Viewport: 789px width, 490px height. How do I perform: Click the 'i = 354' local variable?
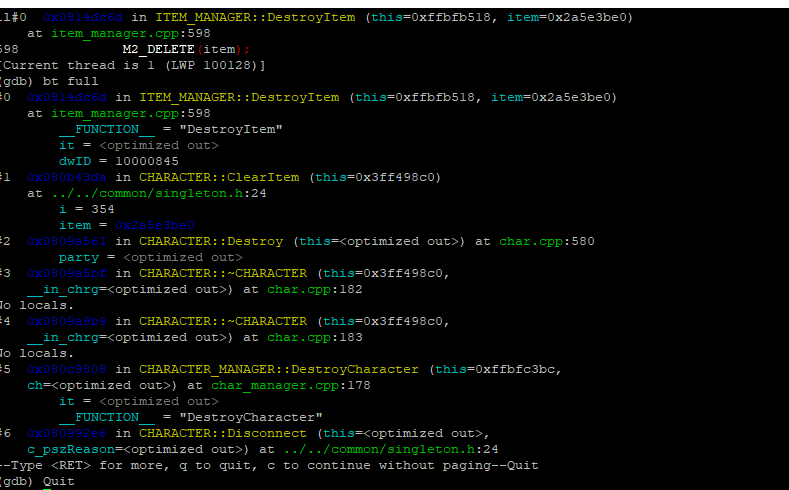[87, 209]
